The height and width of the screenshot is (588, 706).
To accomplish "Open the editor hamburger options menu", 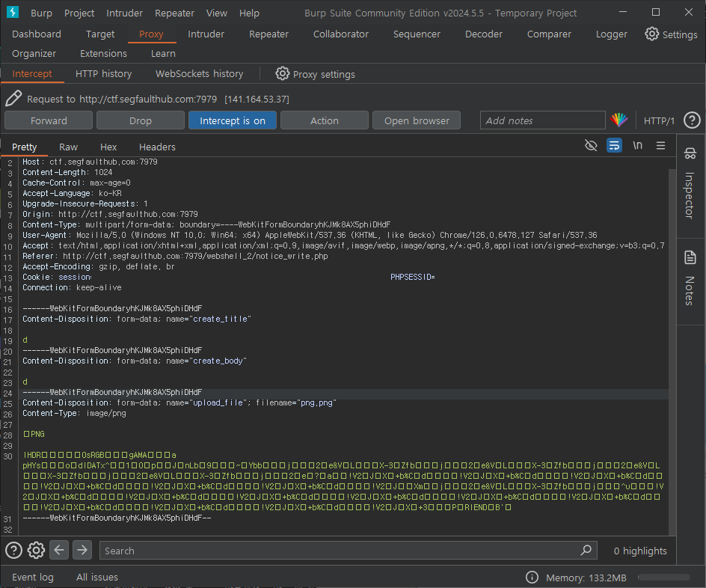I will coord(660,145).
